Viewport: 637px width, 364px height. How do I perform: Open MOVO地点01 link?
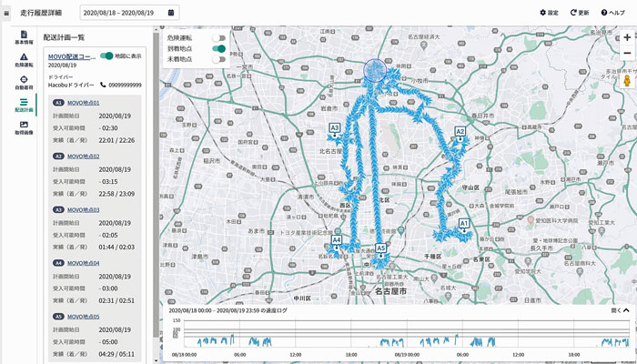84,103
